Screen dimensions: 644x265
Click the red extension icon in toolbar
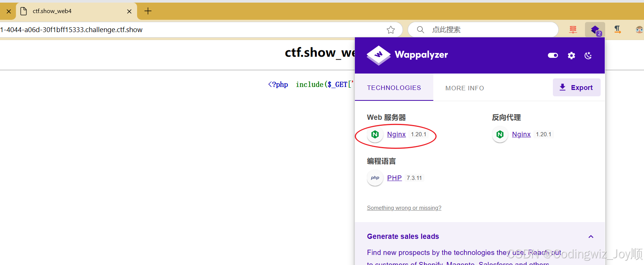(573, 30)
